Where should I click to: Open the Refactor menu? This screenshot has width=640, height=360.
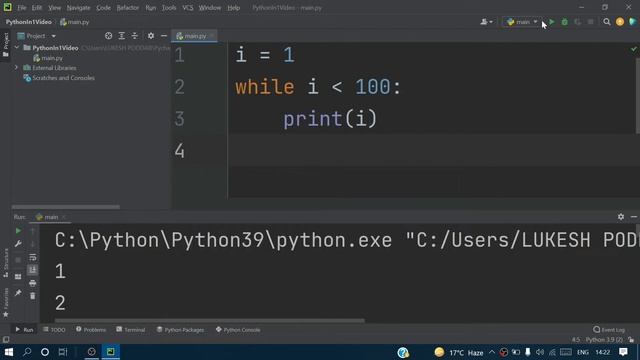pyautogui.click(x=128, y=8)
